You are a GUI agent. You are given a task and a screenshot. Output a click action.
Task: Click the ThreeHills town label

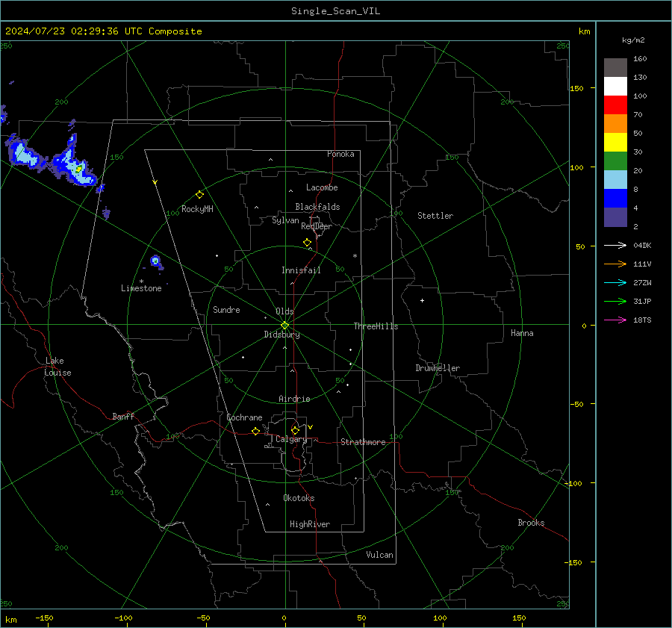tap(376, 326)
